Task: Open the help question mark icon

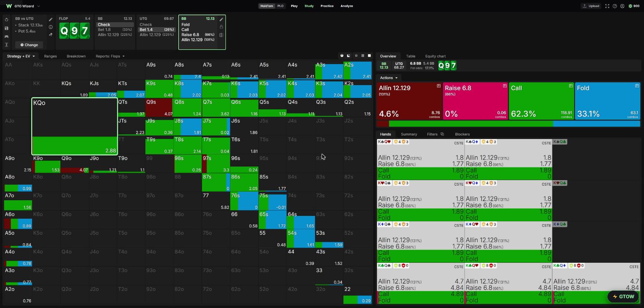Action: (615, 6)
